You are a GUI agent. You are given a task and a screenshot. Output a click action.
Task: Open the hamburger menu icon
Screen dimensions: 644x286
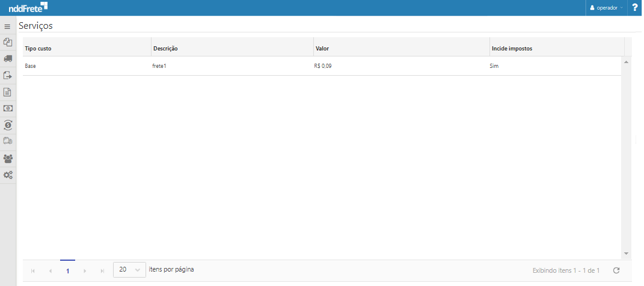(x=7, y=26)
